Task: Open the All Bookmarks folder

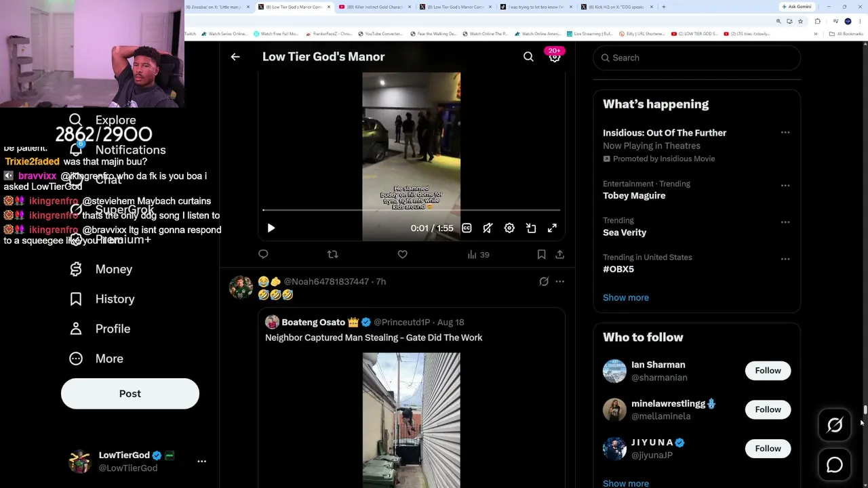Action: [848, 34]
